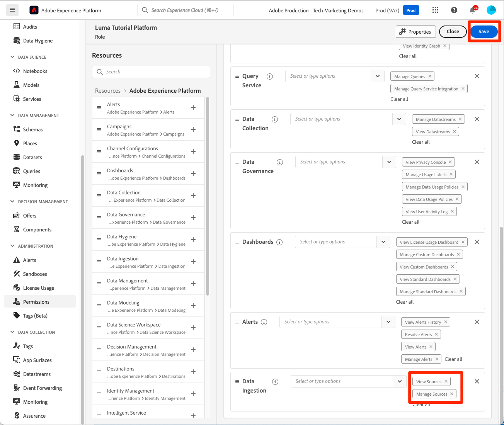Remove the Manage Queries tag
504x425 pixels.
[x=430, y=76]
